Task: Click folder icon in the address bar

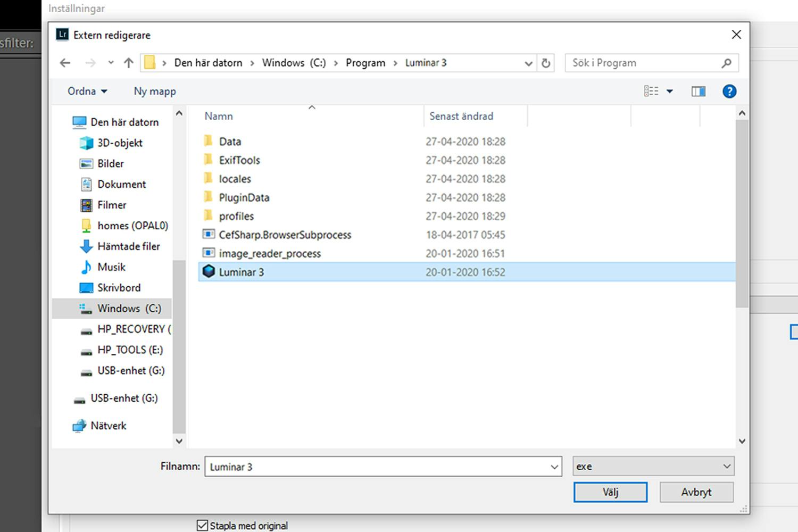Action: 150,63
